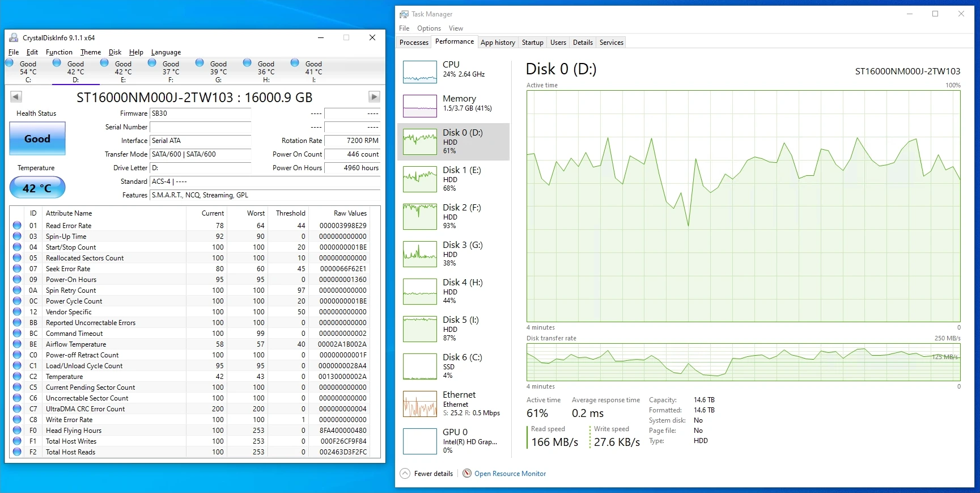Switch to the Startup tab
Image resolution: width=980 pixels, height=493 pixels.
click(x=533, y=43)
